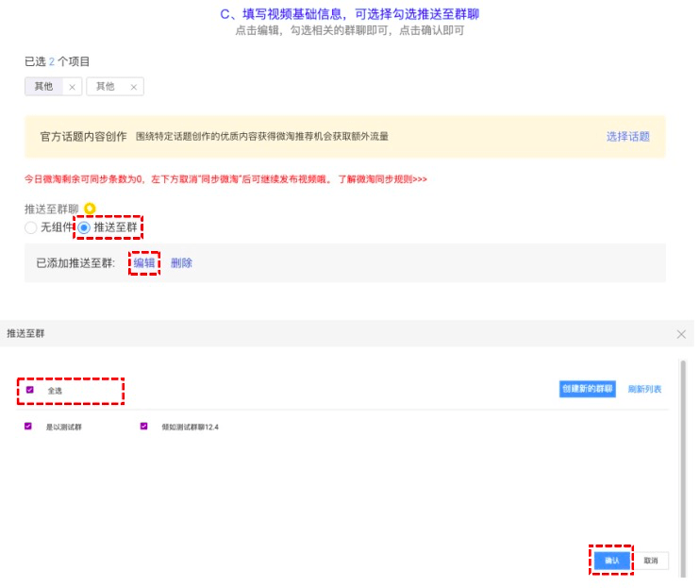
Task: Click 编辑 to edit pushed groups
Action: [x=143, y=262]
